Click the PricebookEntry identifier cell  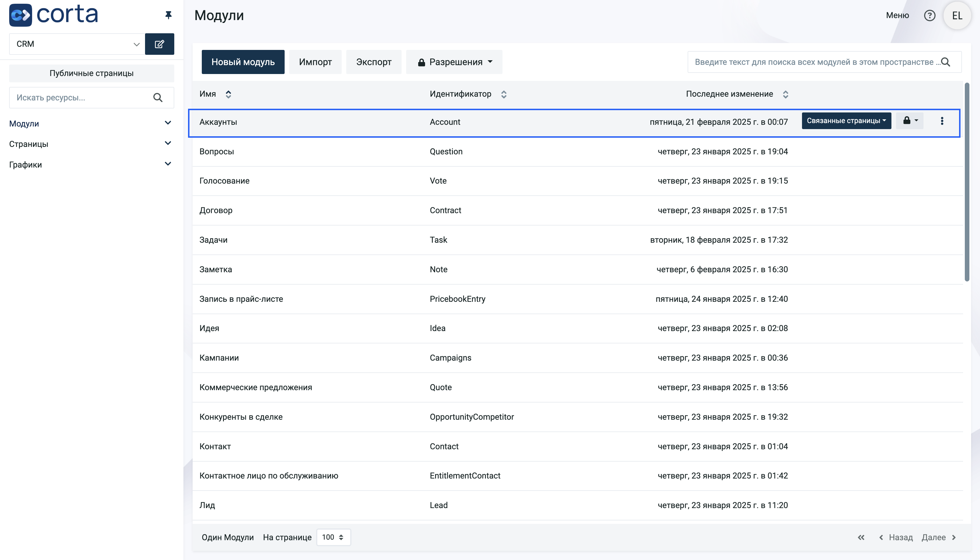point(457,299)
